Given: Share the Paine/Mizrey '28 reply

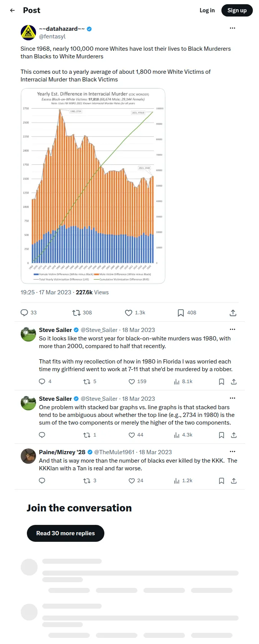Looking at the screenshot, I should 234,481.
